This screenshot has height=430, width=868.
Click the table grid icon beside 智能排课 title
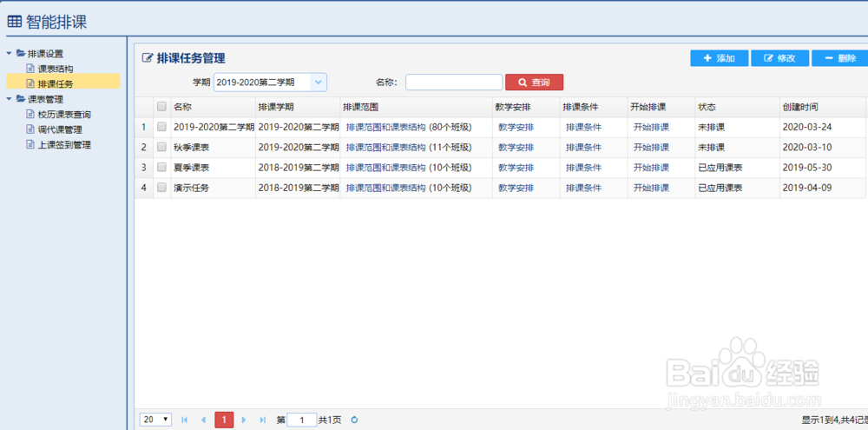coord(15,22)
